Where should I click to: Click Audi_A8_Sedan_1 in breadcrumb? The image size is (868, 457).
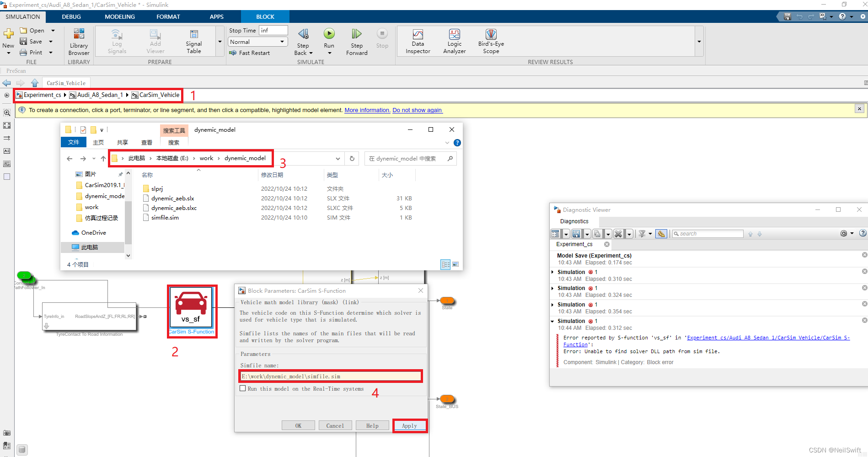pyautogui.click(x=100, y=95)
